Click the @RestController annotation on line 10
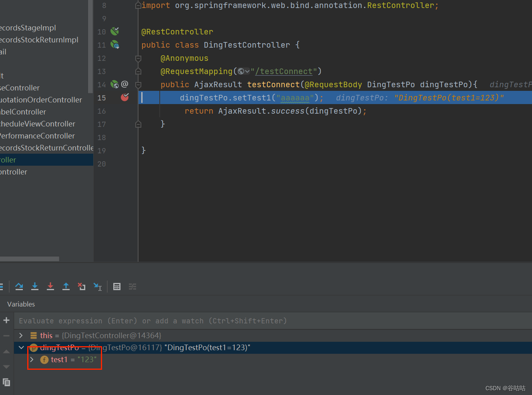532x395 pixels. (177, 32)
